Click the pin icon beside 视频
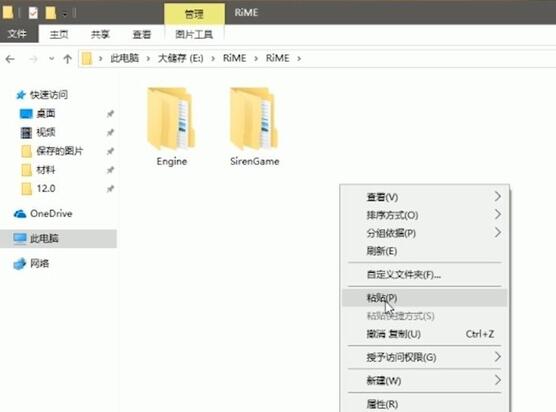556x412 pixels. (x=110, y=133)
